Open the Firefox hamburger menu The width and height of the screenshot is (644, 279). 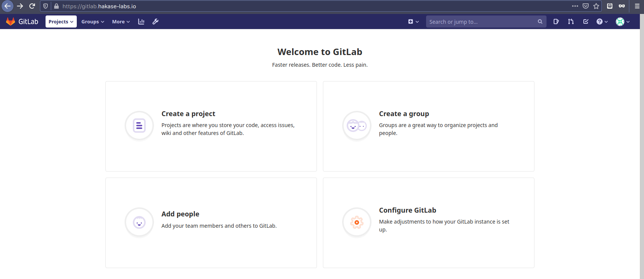[x=637, y=6]
